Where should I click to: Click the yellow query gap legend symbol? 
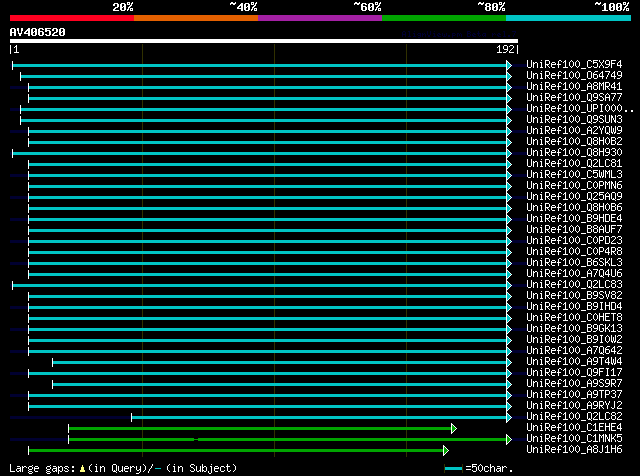click(82, 469)
